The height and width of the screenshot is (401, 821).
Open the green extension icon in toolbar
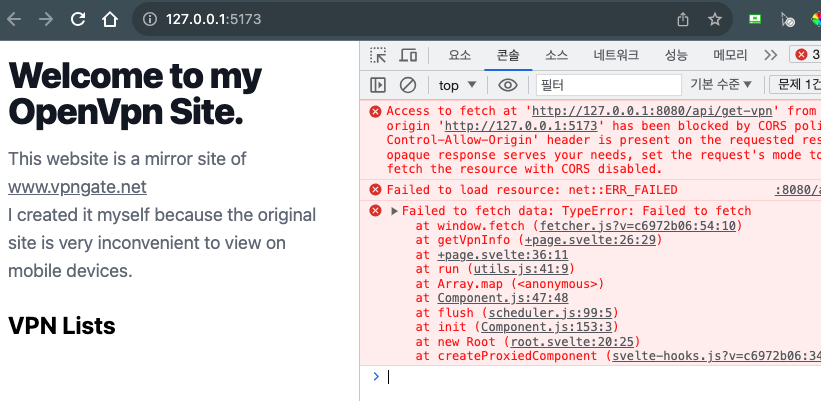755,19
